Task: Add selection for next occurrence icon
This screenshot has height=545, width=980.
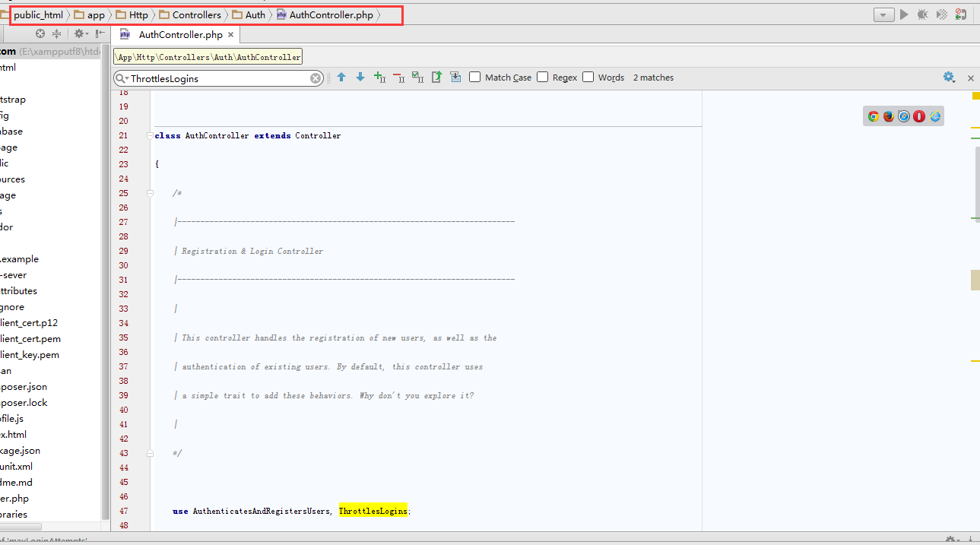Action: click(380, 77)
